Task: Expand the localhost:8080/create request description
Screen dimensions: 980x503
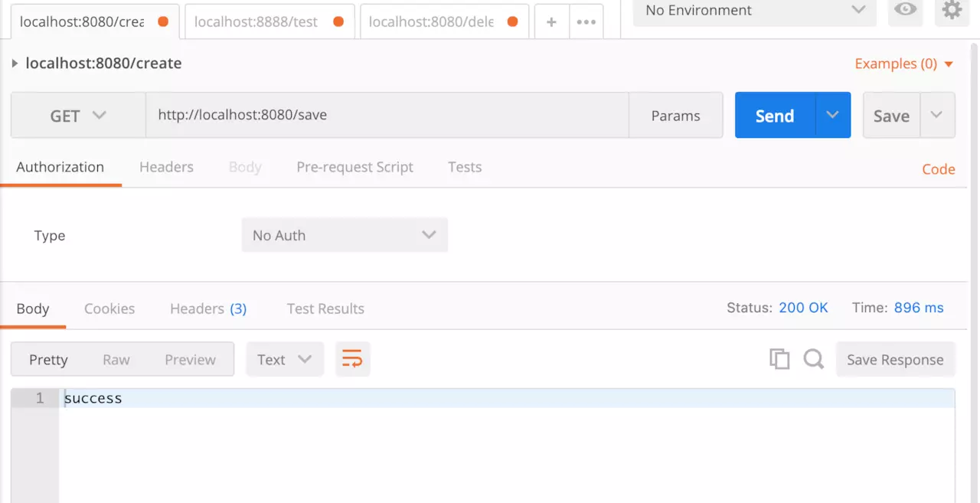Action: coord(15,64)
